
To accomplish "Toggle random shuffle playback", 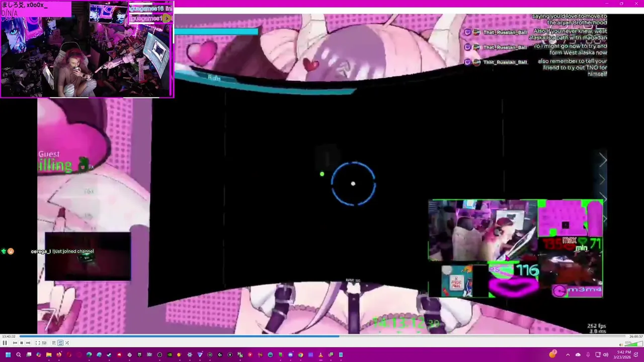I will 67,343.
